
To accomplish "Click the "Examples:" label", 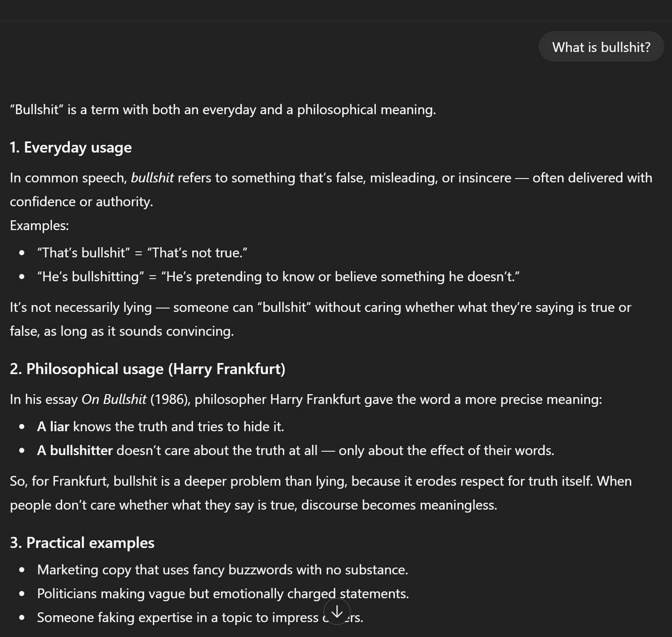I will 39,225.
